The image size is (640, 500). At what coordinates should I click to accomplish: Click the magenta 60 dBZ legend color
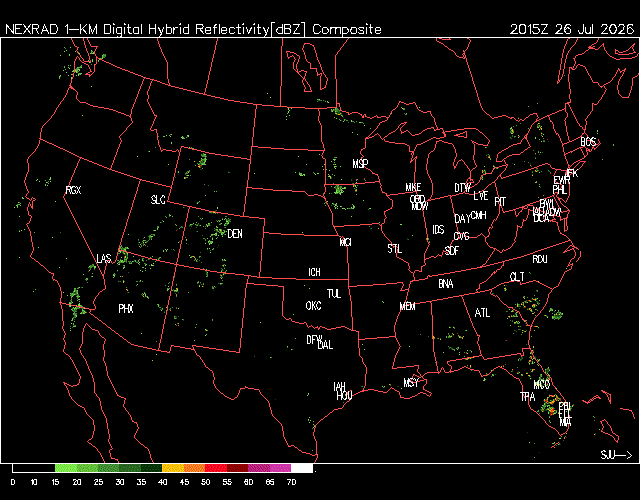[x=258, y=468]
